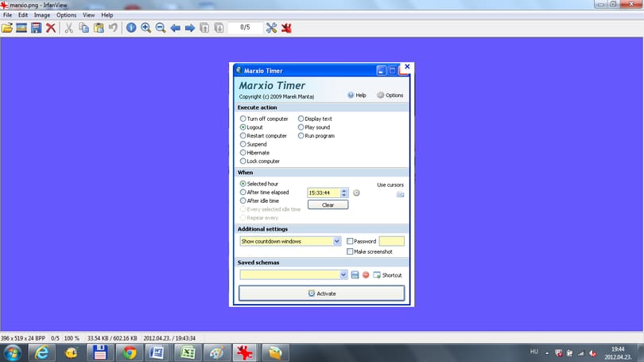Choose the Selected hour option

tap(243, 184)
